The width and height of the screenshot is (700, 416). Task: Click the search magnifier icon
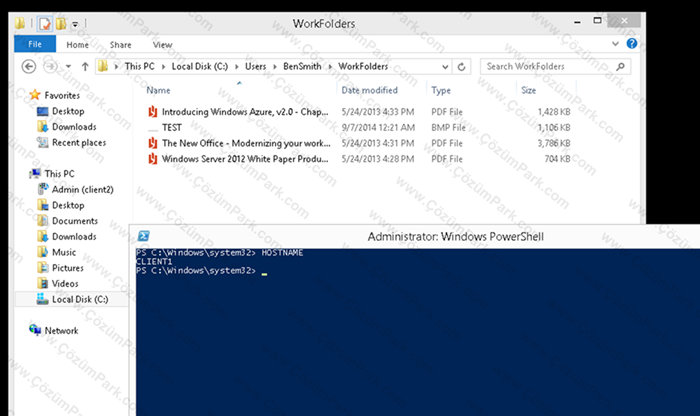pyautogui.click(x=621, y=67)
